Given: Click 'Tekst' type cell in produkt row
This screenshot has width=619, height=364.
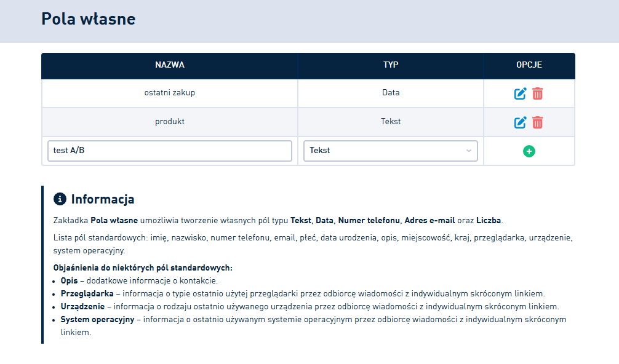Looking at the screenshot, I should 391,122.
